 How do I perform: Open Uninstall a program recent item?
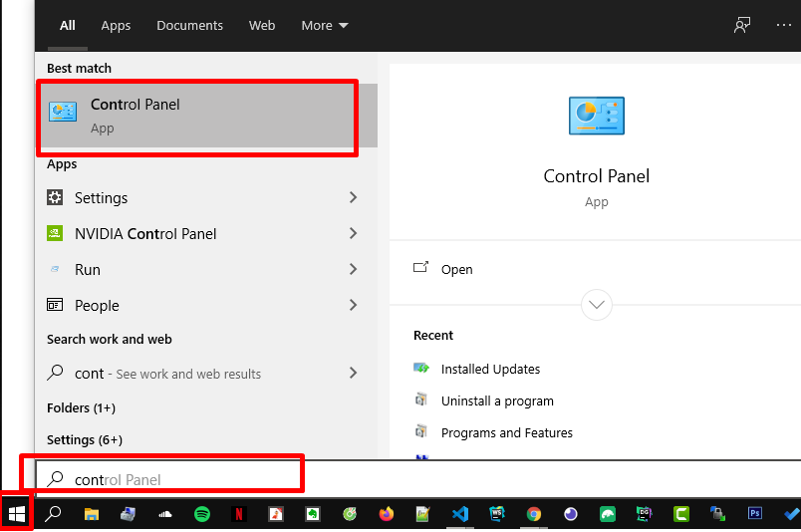click(497, 401)
